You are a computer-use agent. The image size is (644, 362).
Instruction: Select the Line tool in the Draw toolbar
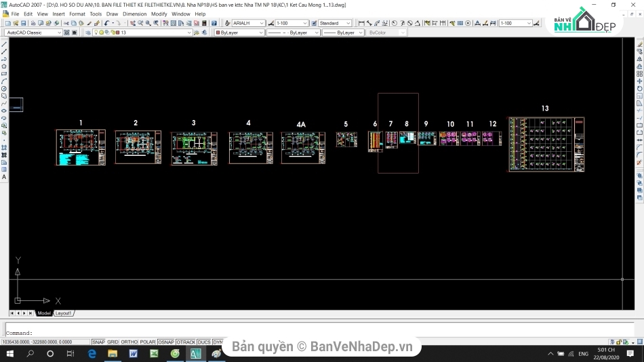(x=4, y=44)
